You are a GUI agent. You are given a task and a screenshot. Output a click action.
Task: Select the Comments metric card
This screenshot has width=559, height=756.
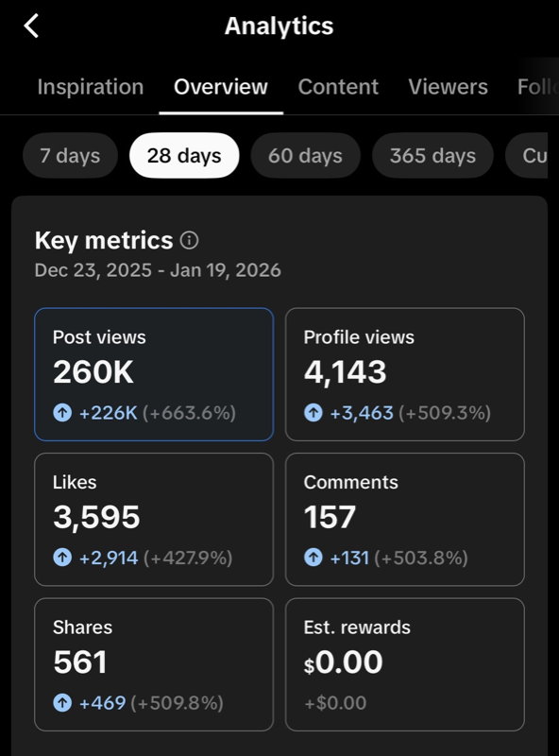tap(406, 518)
